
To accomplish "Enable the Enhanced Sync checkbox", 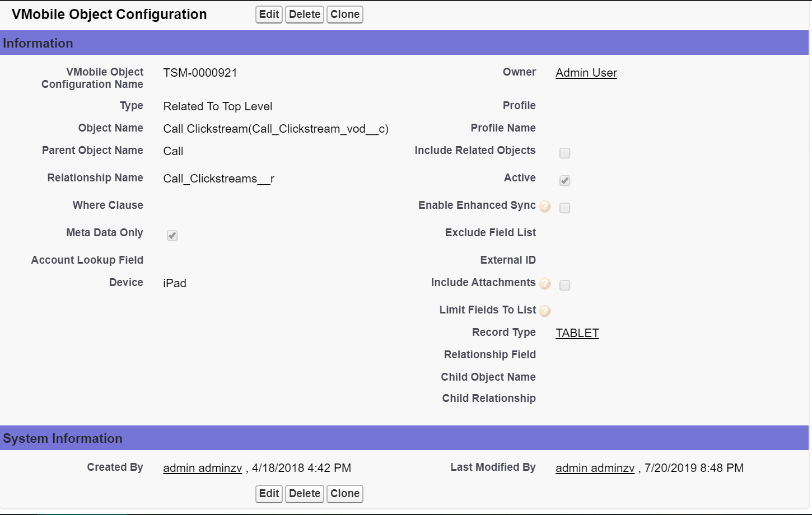I will click(x=564, y=208).
